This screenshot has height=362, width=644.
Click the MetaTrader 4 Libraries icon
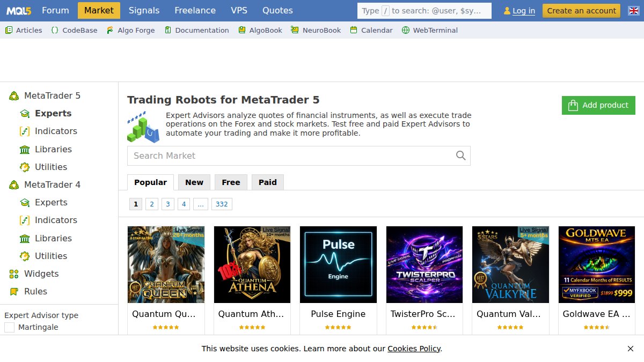pos(25,239)
